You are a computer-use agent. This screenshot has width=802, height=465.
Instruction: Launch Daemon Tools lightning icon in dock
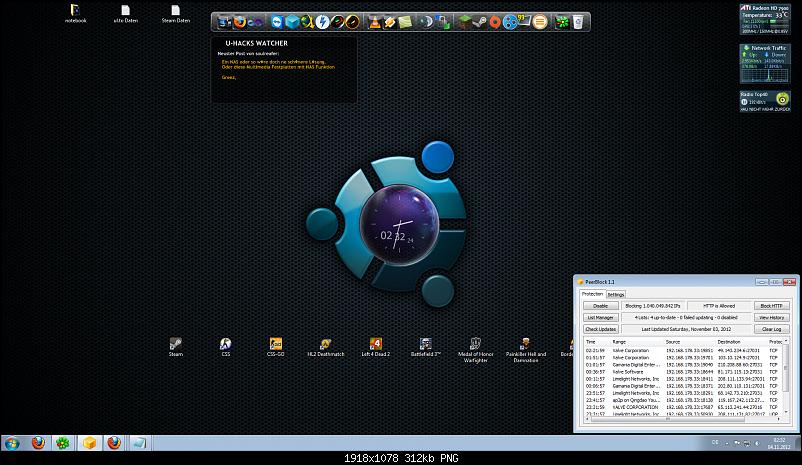coord(322,22)
